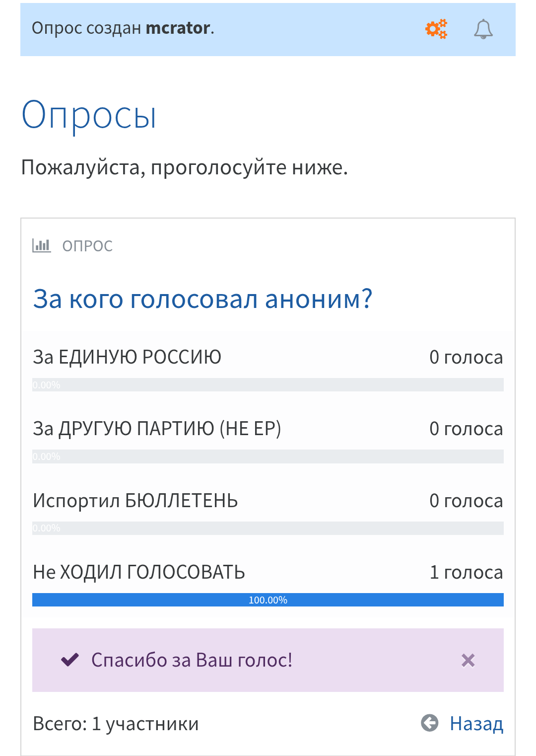Click the 1 голоса vote count
Viewport: 536px width, 756px height.
coord(466,572)
